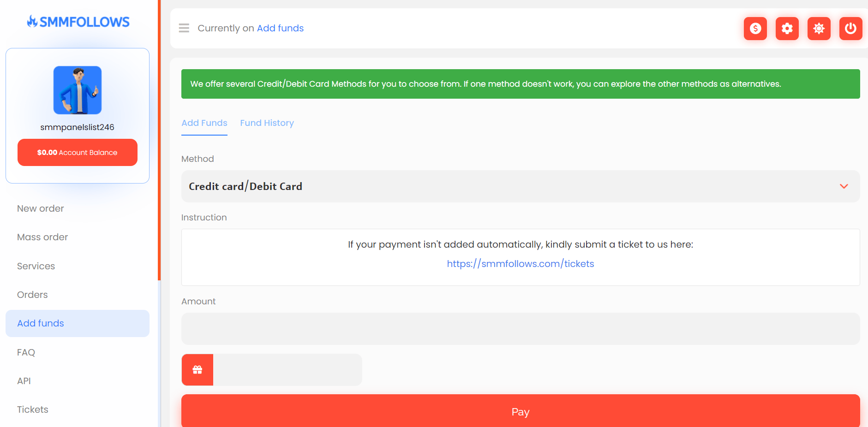Open the smmfollows.com/tickets link
868x427 pixels.
click(x=520, y=264)
